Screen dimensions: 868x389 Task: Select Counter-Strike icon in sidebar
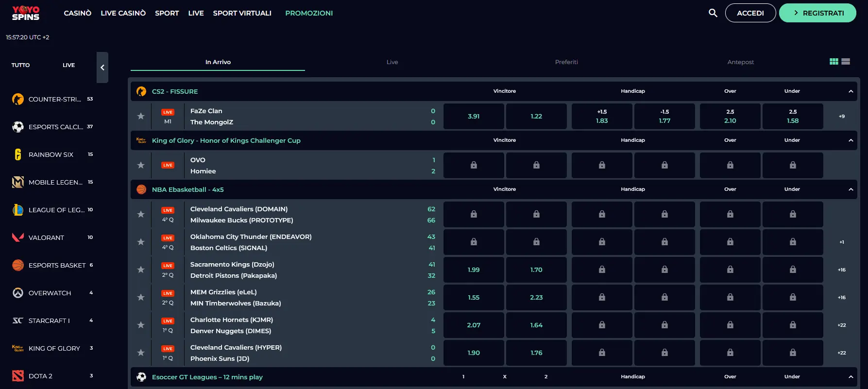click(18, 99)
